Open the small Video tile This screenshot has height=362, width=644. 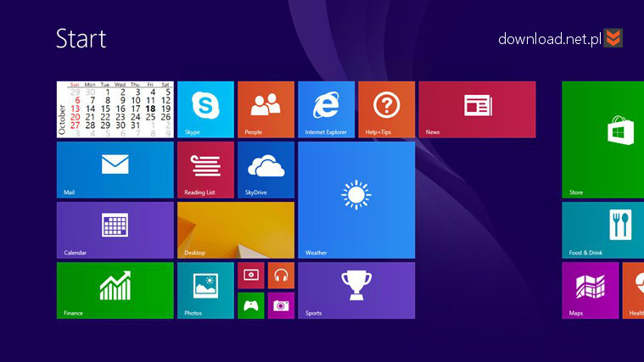click(251, 276)
